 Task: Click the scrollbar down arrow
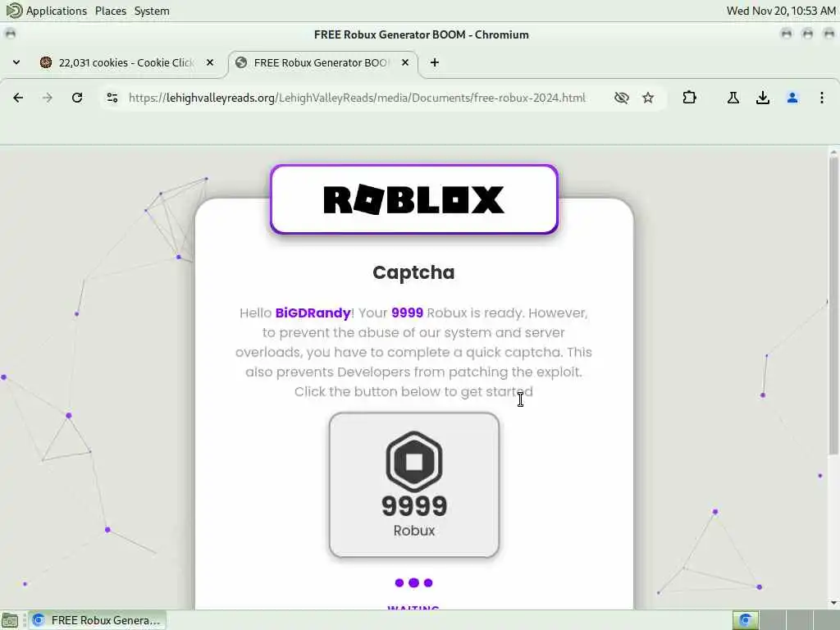coord(833,603)
